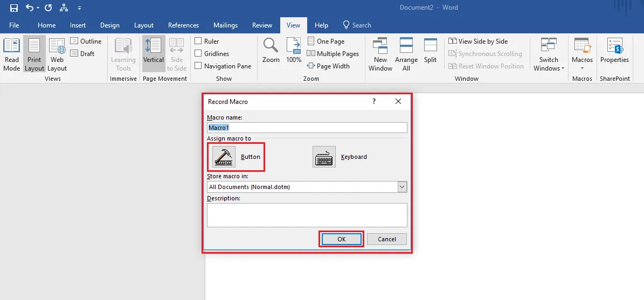Viewport: 644px width, 300px height.
Task: Open the Undo history dropdown arrow
Action: (38, 8)
